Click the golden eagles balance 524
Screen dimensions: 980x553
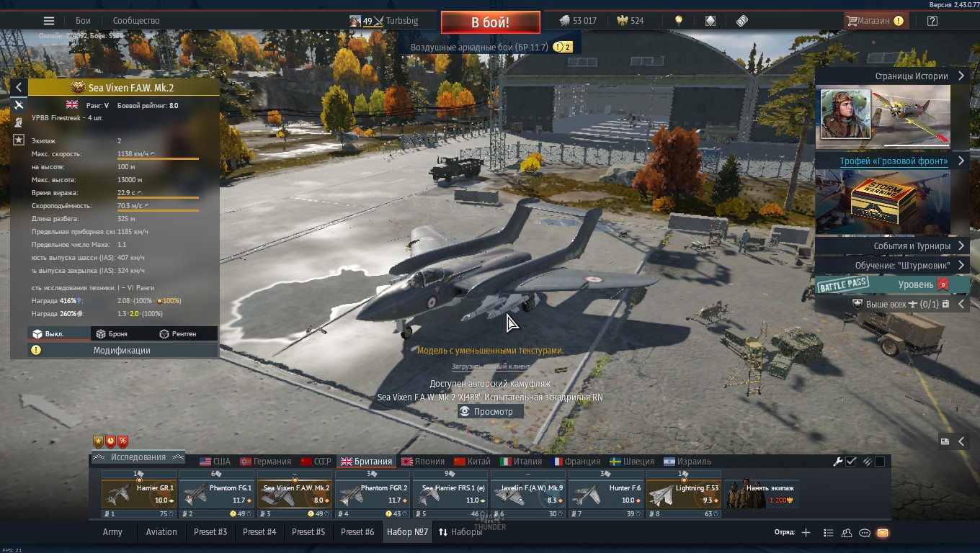[630, 21]
